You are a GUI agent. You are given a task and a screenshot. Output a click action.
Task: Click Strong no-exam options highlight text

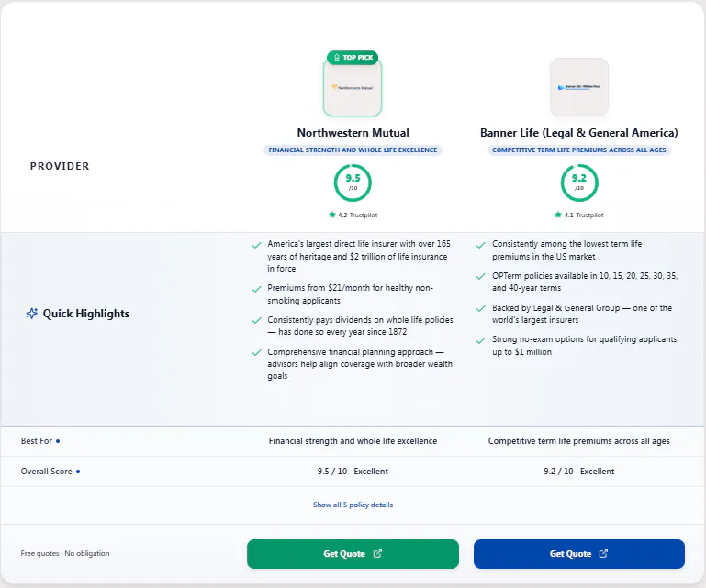pos(585,346)
